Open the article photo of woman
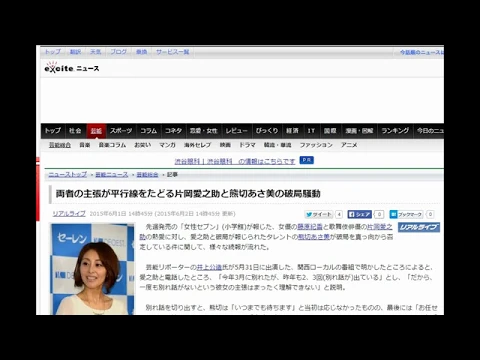Image resolution: width=480 pixels, height=360 pixels. [92, 269]
